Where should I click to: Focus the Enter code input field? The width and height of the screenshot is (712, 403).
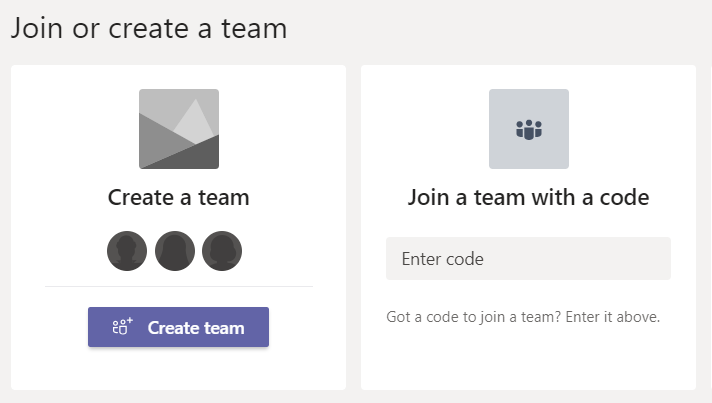pos(529,259)
